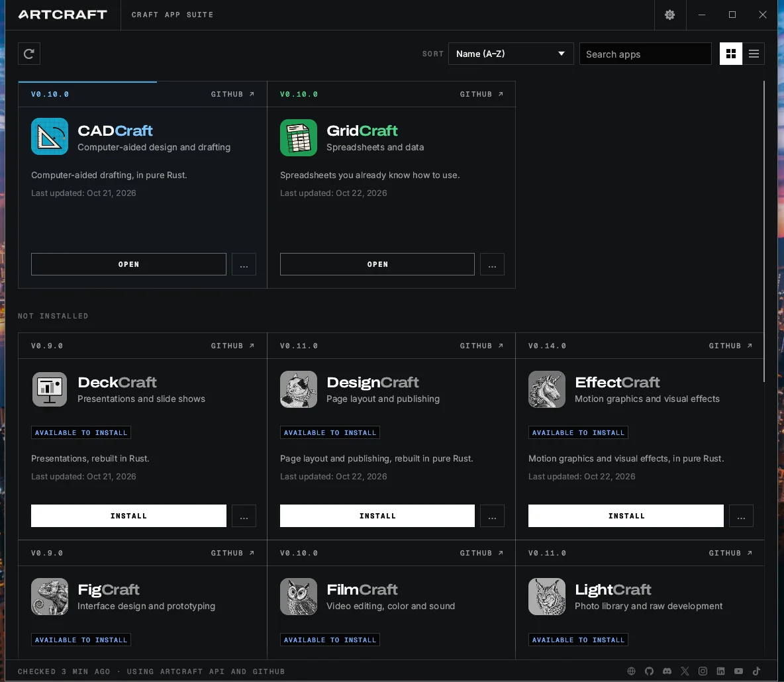This screenshot has width=784, height=682.
Task: Switch to list view
Action: [x=754, y=54]
